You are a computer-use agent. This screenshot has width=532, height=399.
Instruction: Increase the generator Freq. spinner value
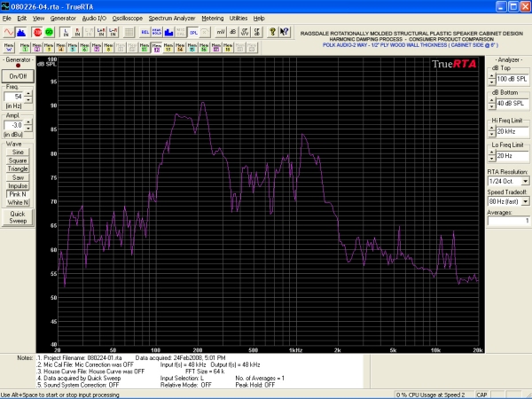click(x=29, y=94)
